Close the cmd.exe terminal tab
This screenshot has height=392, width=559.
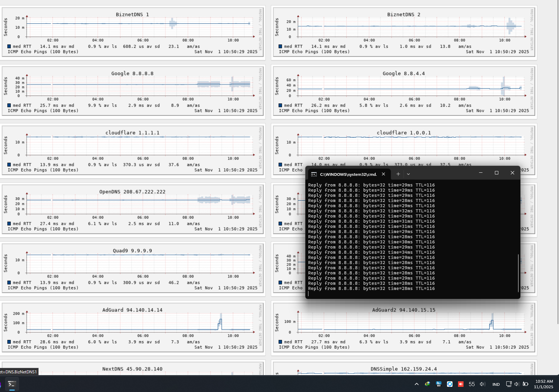point(383,174)
